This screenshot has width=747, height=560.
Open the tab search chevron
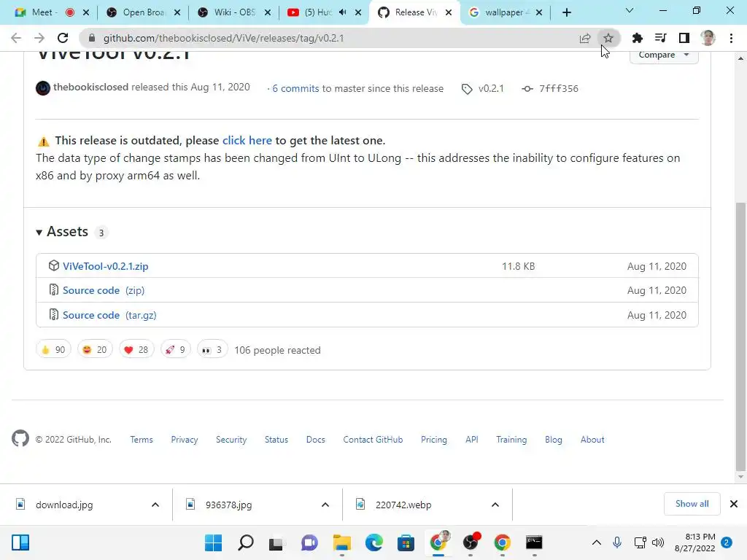[x=630, y=10]
